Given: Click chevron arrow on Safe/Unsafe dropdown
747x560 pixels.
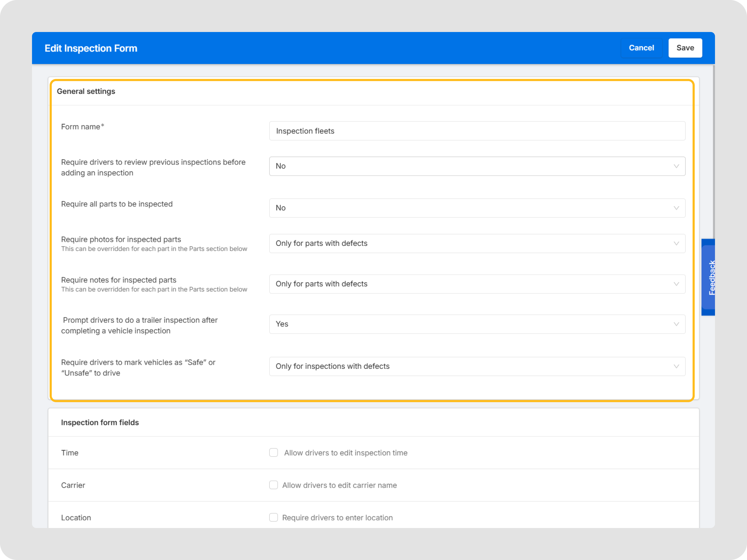Looking at the screenshot, I should coord(676,366).
